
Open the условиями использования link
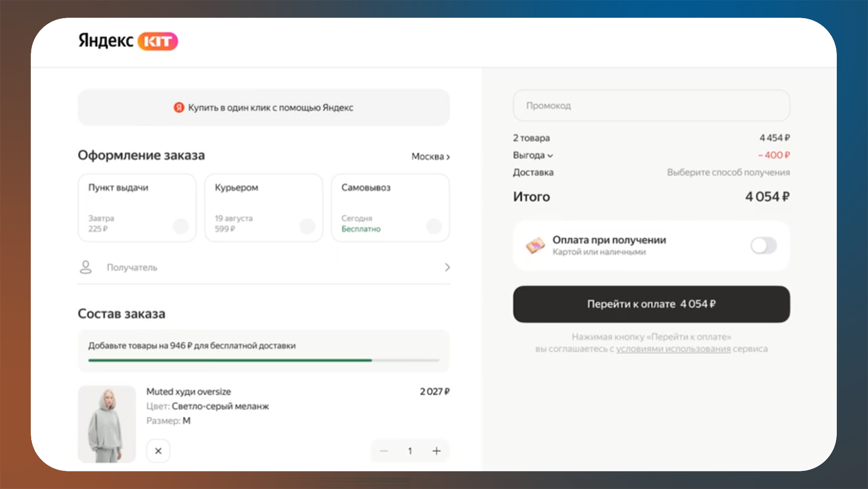(673, 349)
